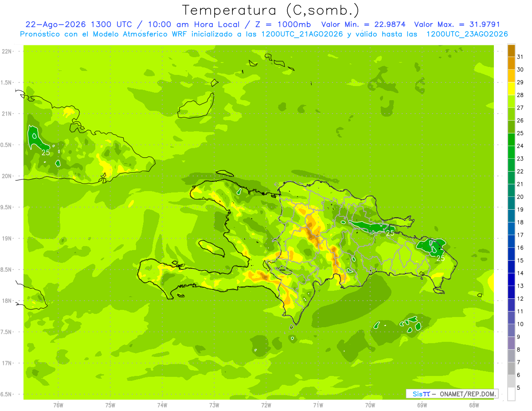Click the legend number "5"
The image size is (532, 411).
pos(519,388)
